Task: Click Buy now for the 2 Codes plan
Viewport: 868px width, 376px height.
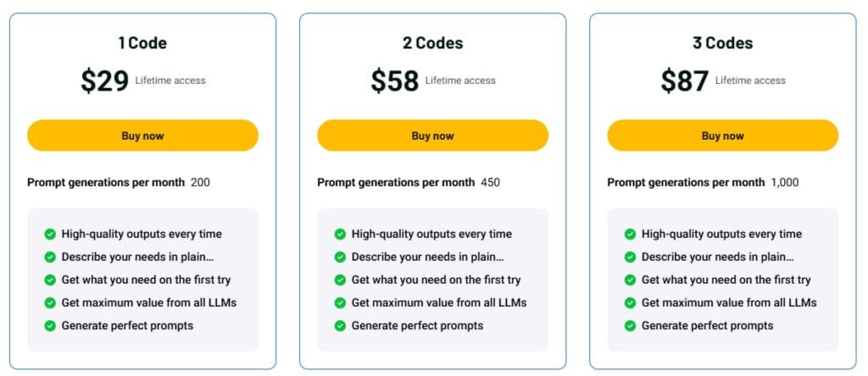Action: 433,135
